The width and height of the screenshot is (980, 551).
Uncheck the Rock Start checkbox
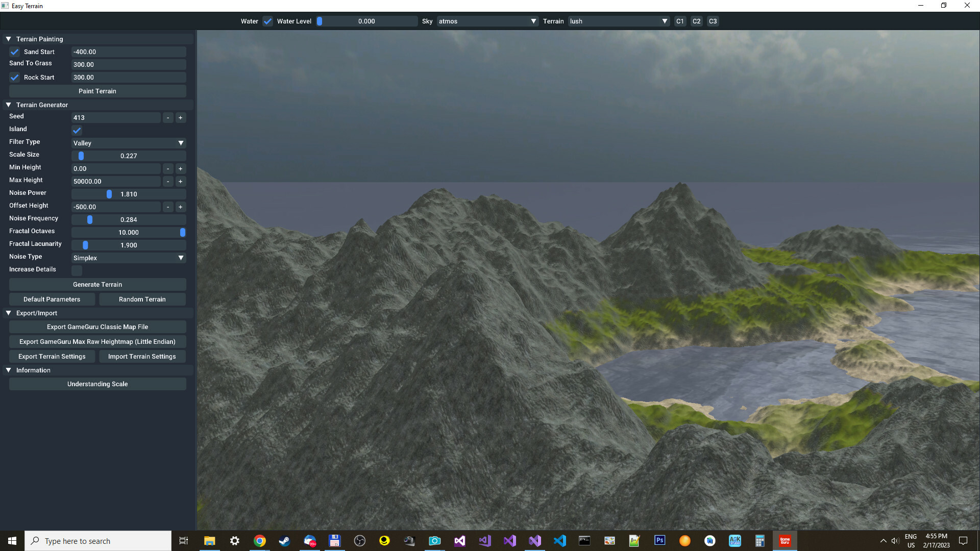point(14,77)
